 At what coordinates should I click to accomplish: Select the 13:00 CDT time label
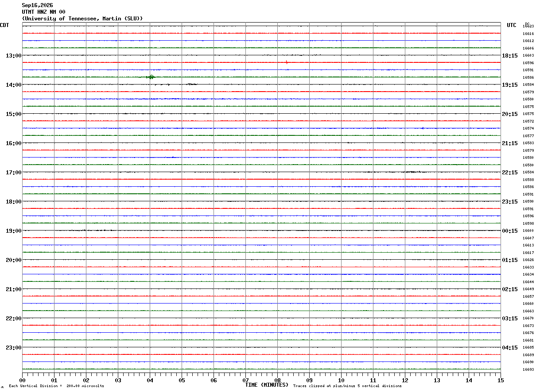pos(14,56)
